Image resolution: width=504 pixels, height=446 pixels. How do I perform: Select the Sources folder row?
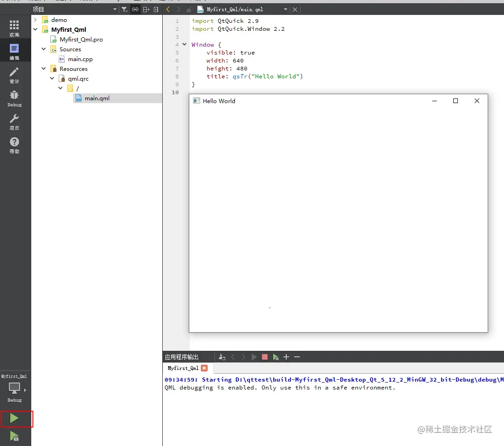(x=70, y=49)
